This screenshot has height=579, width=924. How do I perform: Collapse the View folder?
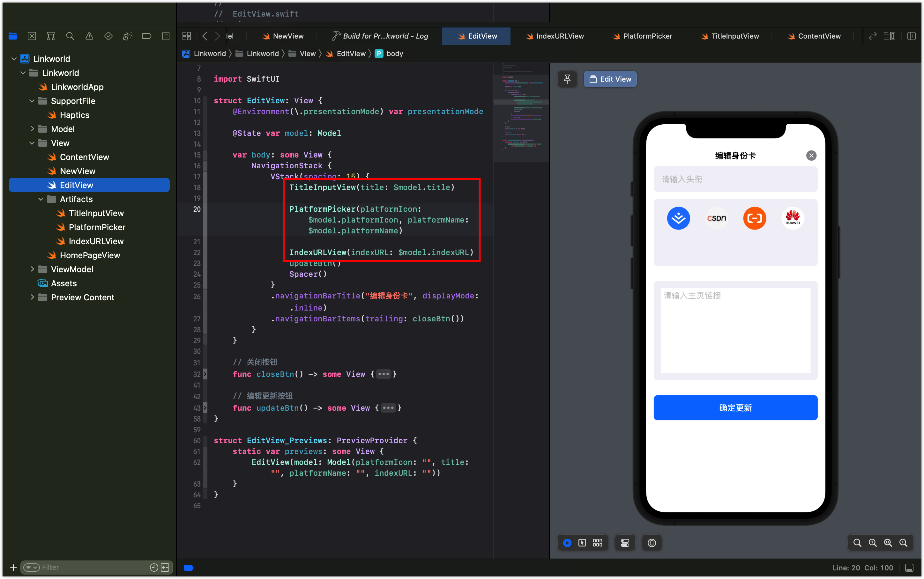[32, 143]
